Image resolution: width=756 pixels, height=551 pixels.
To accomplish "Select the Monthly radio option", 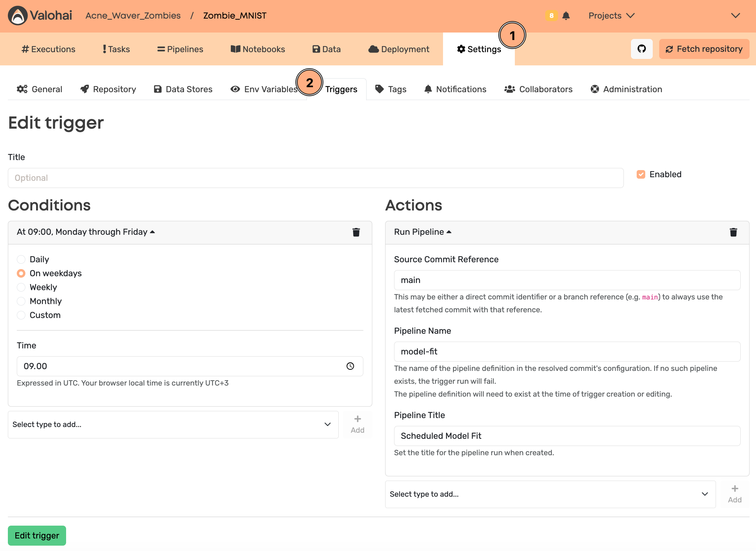I will pos(21,301).
